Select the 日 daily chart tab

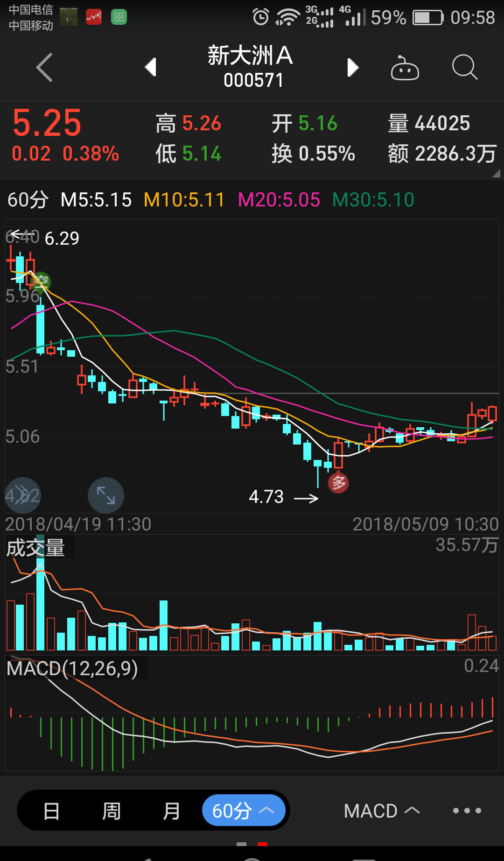(x=51, y=811)
